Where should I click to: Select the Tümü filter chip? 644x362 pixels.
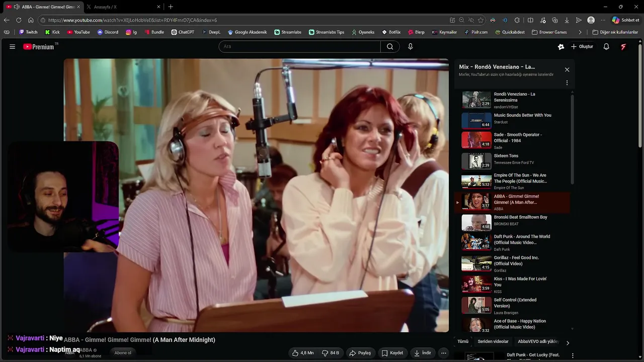pyautogui.click(x=463, y=341)
